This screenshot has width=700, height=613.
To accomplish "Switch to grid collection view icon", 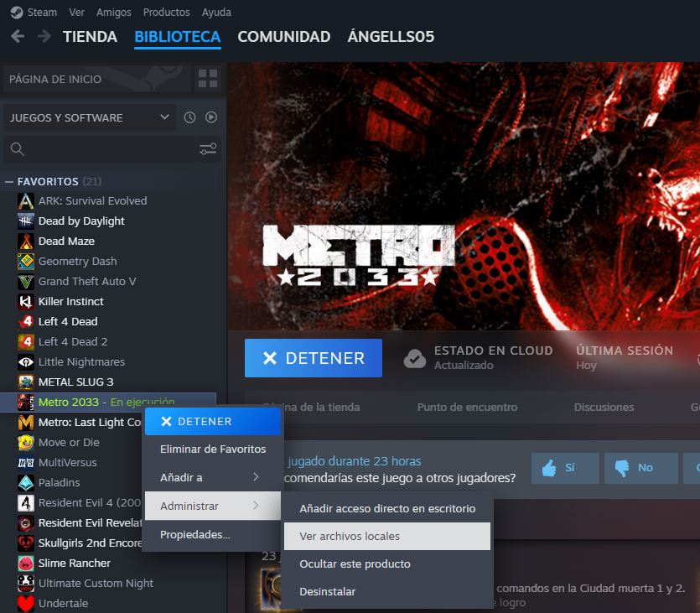I will 208,79.
